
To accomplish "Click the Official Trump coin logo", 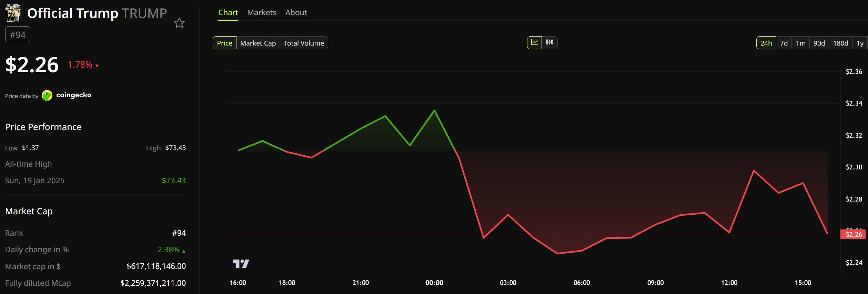I will click(x=14, y=13).
